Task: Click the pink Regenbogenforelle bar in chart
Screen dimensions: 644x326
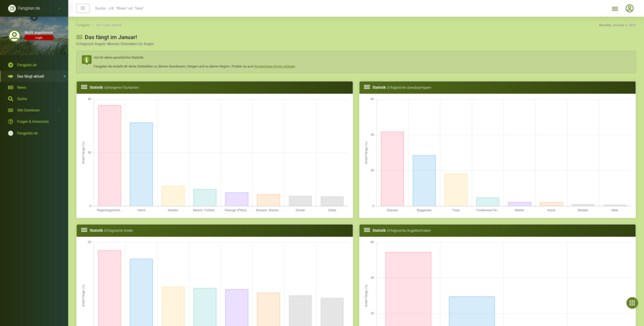Action: [x=109, y=155]
